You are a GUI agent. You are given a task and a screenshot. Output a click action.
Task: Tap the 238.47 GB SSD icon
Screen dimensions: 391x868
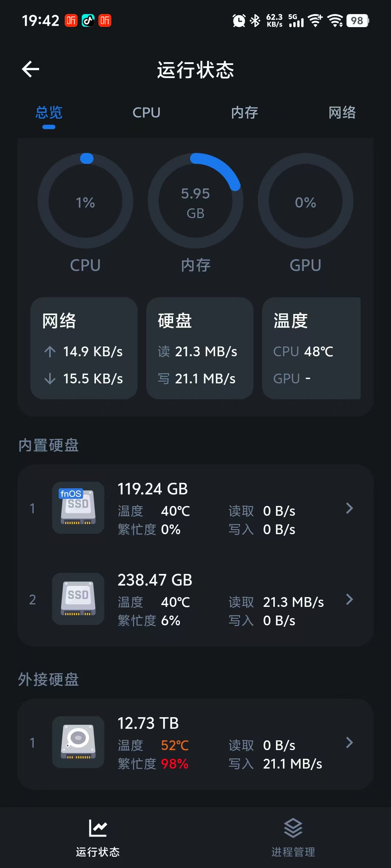pos(78,599)
